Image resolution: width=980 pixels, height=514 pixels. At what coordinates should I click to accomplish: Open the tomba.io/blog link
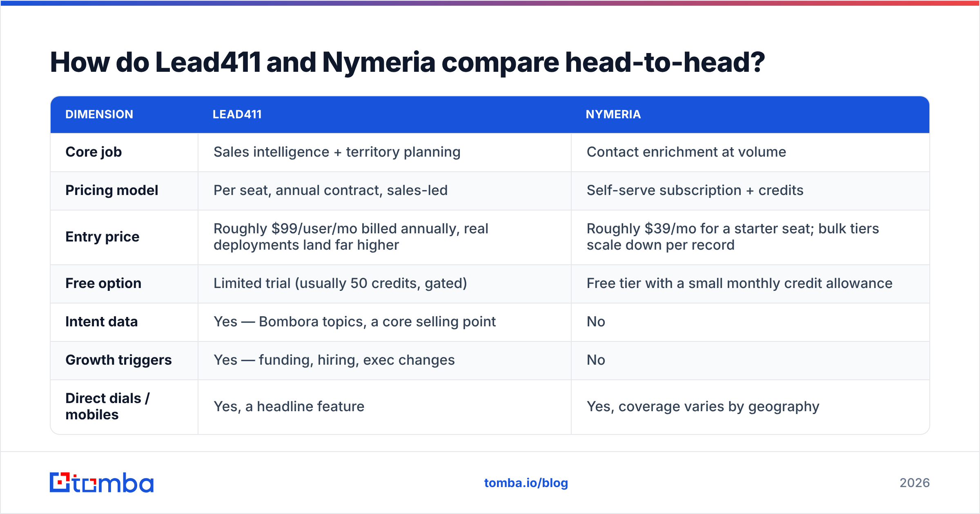point(526,483)
